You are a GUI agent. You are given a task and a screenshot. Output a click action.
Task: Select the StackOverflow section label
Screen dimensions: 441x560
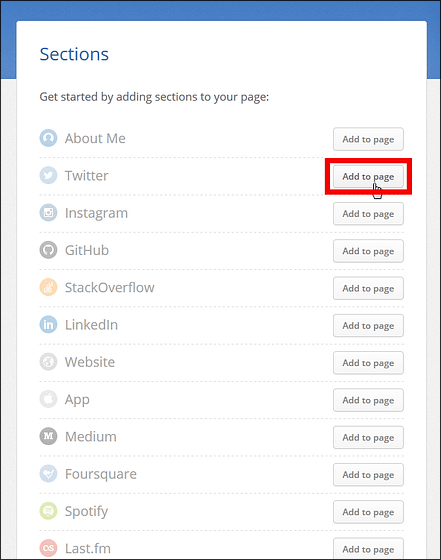(x=109, y=288)
